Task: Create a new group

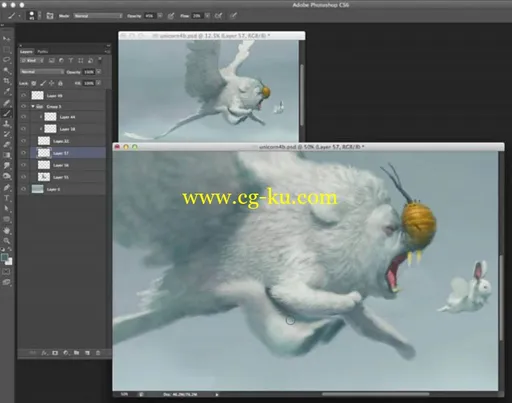Action: click(x=76, y=353)
